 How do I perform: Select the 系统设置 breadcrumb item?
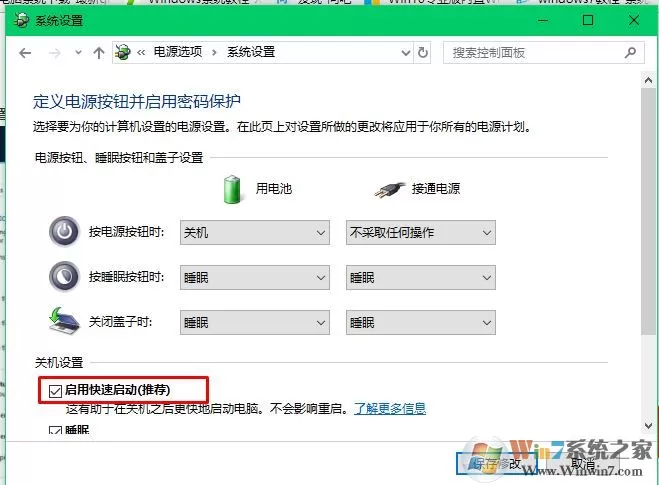[251, 52]
